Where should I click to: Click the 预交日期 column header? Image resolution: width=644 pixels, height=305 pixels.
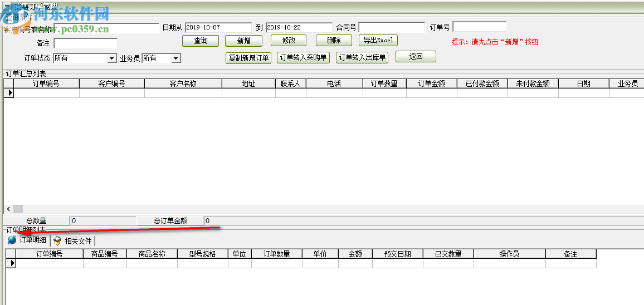[398, 254]
